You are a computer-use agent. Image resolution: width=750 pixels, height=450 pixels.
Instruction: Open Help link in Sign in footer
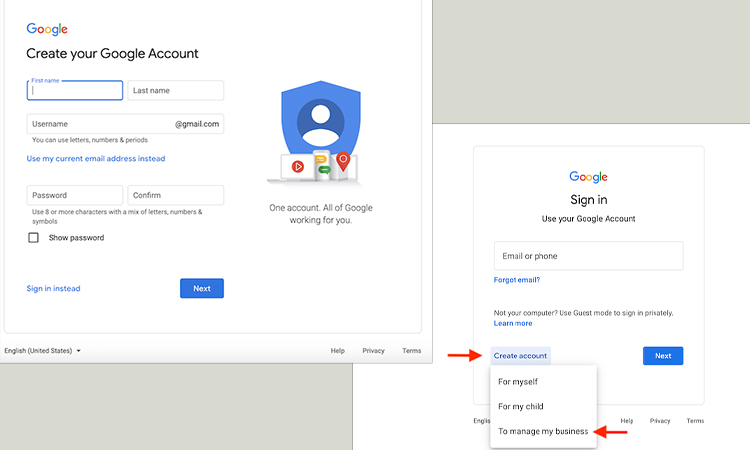click(627, 421)
